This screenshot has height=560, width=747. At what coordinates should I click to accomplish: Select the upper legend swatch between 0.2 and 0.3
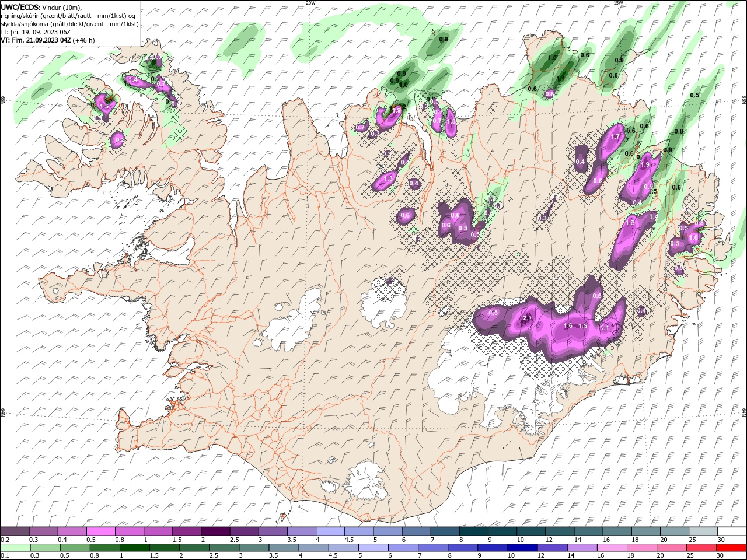[15, 531]
